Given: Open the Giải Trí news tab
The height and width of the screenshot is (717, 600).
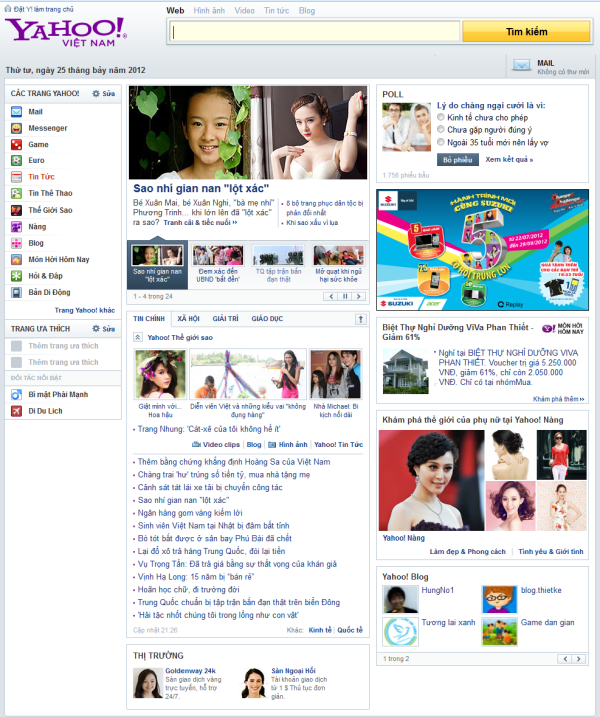Looking at the screenshot, I should pyautogui.click(x=225, y=319).
